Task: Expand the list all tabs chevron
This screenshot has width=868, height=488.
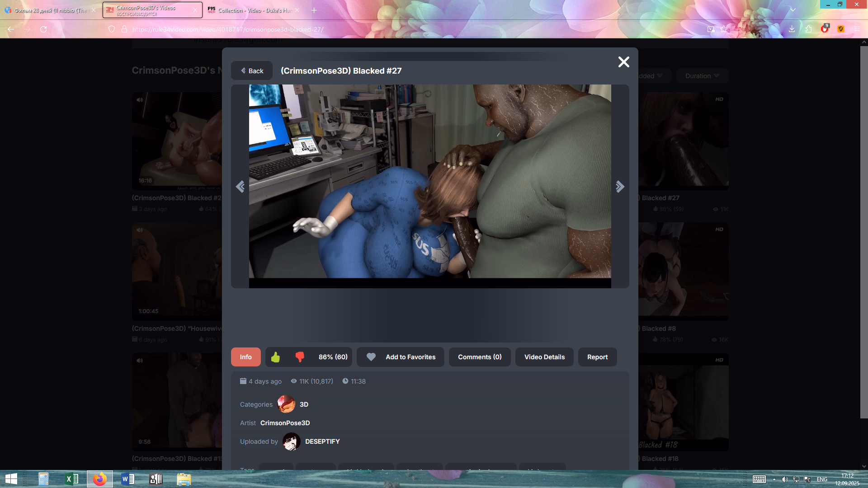Action: click(x=793, y=10)
